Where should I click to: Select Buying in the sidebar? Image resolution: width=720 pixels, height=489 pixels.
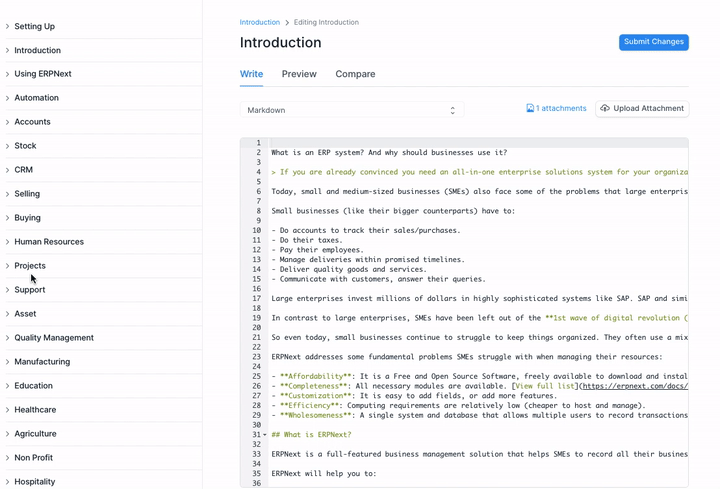click(27, 218)
